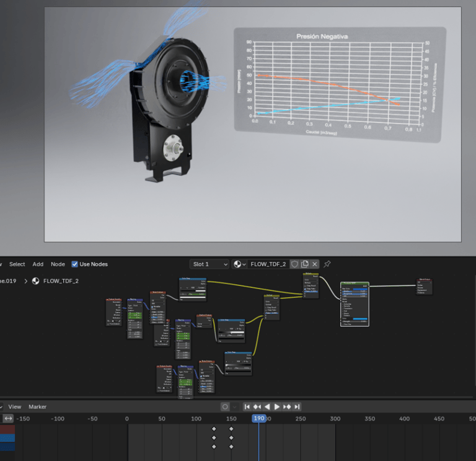476x461 pixels.
Task: Unlink FLOW_TDF_2 material with the X
Action: pos(315,264)
